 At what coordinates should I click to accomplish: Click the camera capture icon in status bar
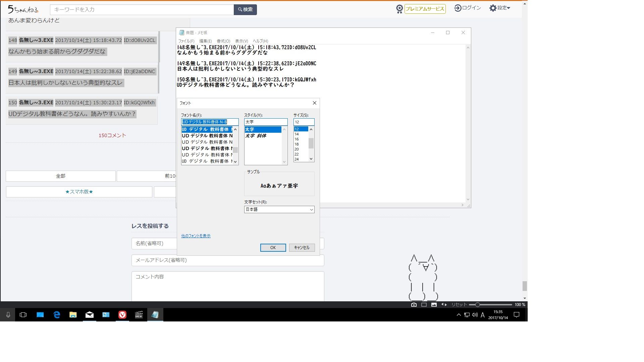[414, 305]
